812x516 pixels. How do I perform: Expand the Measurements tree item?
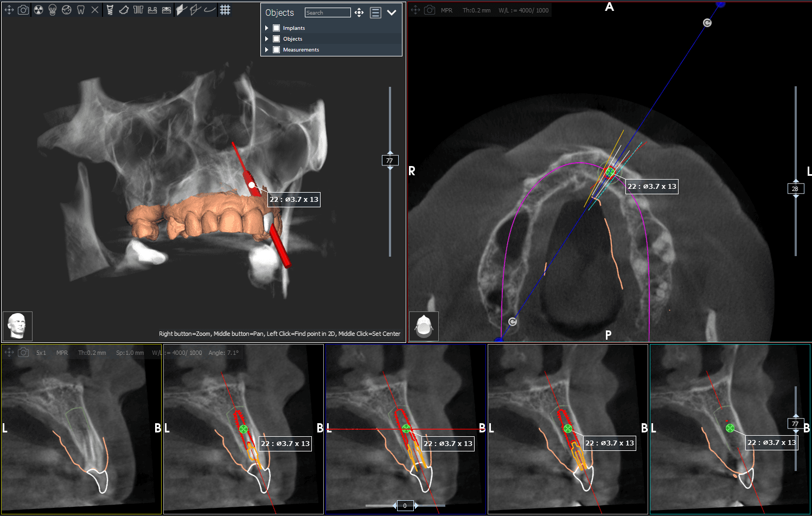point(266,49)
